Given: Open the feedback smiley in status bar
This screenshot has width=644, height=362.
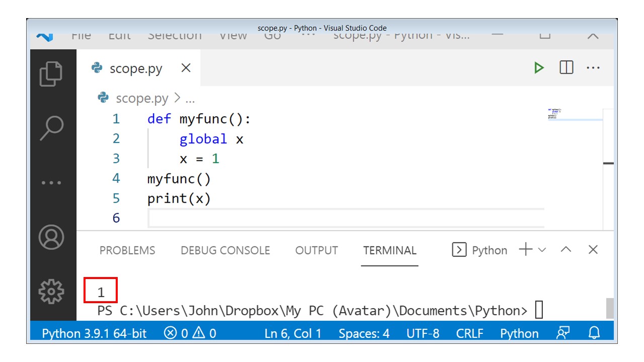Looking at the screenshot, I should click(x=564, y=333).
